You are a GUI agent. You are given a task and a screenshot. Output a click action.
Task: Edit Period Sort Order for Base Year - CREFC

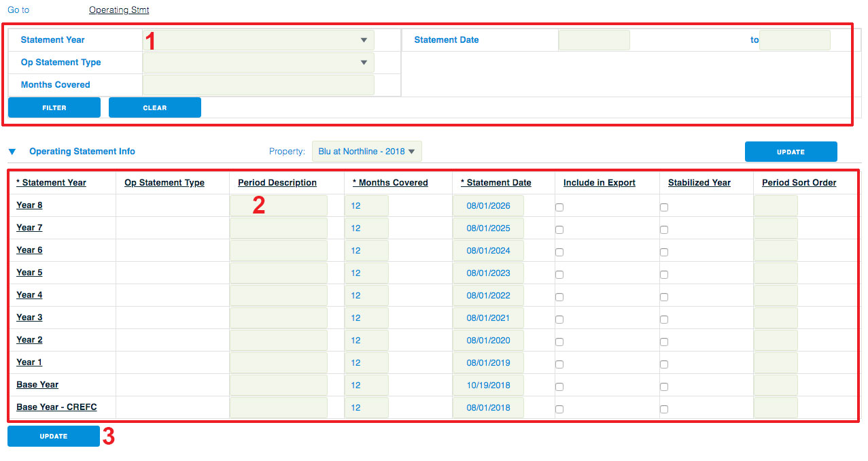point(776,408)
